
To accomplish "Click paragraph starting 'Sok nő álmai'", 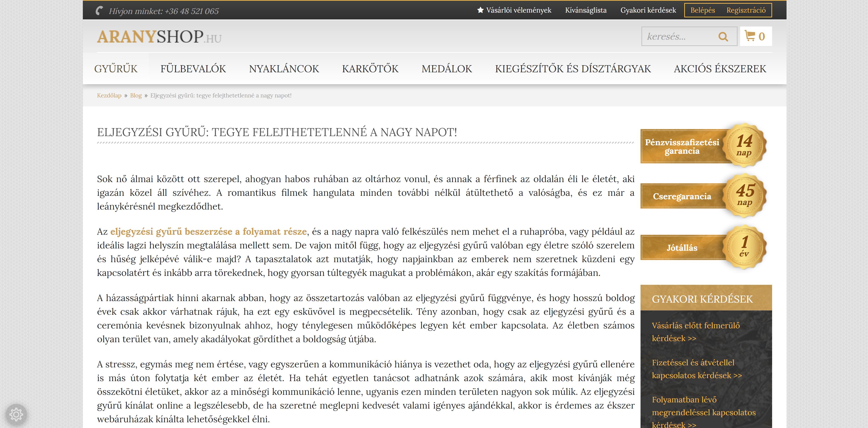I will coord(366,193).
